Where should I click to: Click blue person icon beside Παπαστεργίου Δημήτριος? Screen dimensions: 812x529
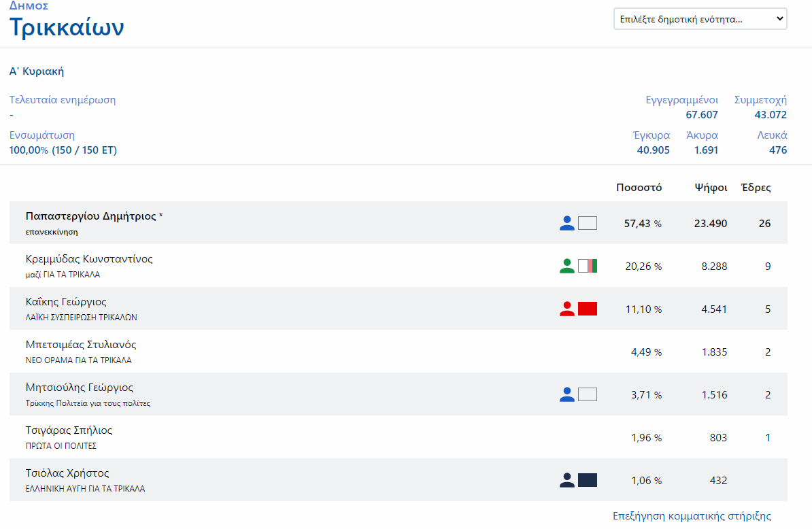567,223
